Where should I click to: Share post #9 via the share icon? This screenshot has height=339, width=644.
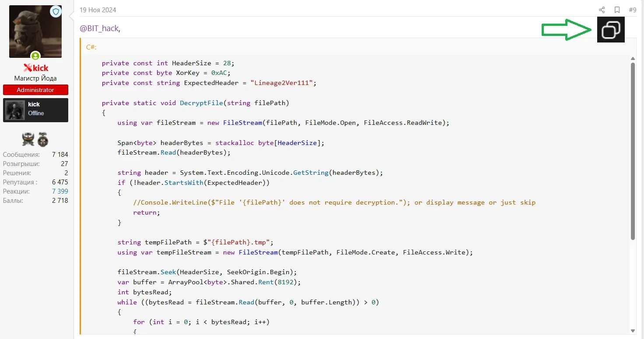pos(602,10)
